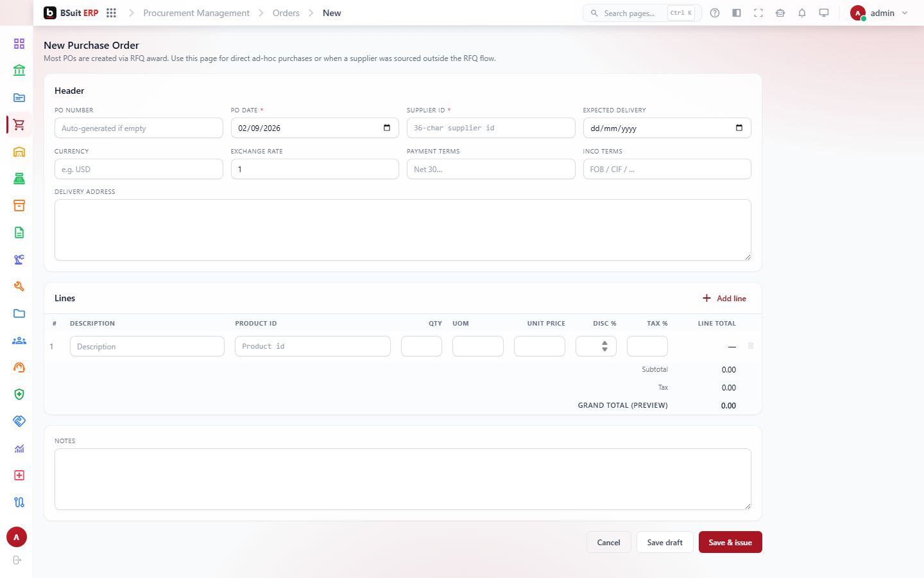924x578 pixels.
Task: Open the apps grid launcher next to BSuit ERP
Action: (x=111, y=13)
